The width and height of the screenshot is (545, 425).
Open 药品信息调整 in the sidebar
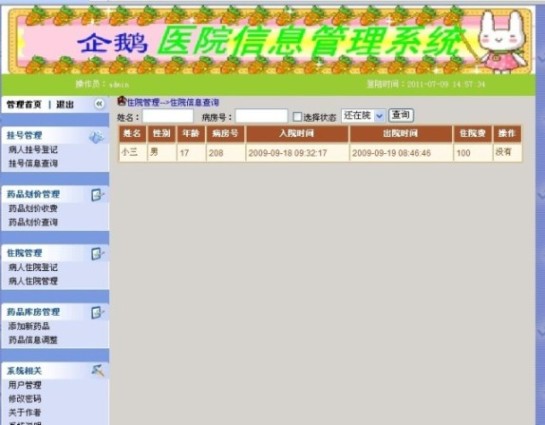click(x=33, y=340)
